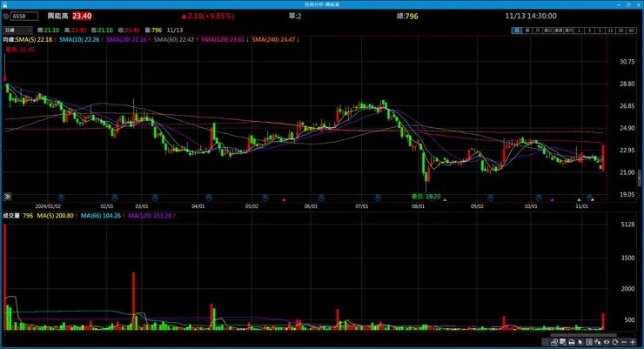Viewport: 644px width, 349px height.
Task: Expand the side panel with double-chevron button
Action: coord(7,197)
